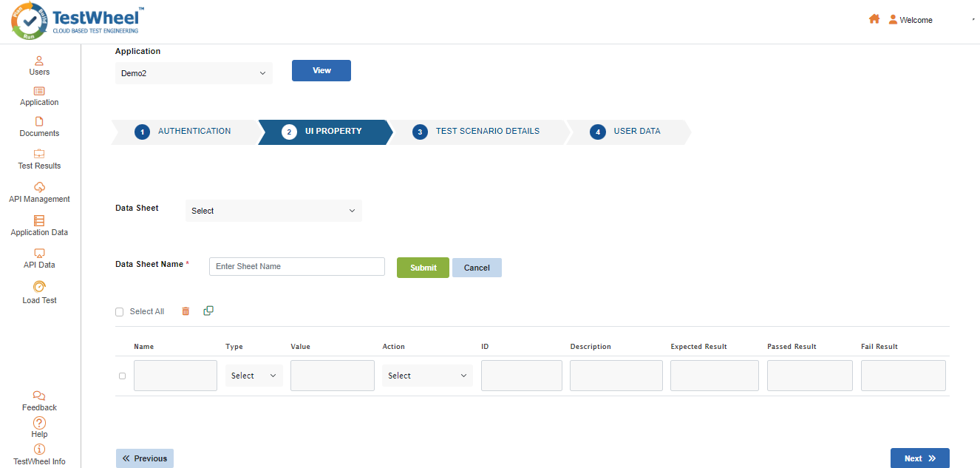Open the Feedback sidebar icon
Screen dimensions: 980x468
(x=39, y=396)
